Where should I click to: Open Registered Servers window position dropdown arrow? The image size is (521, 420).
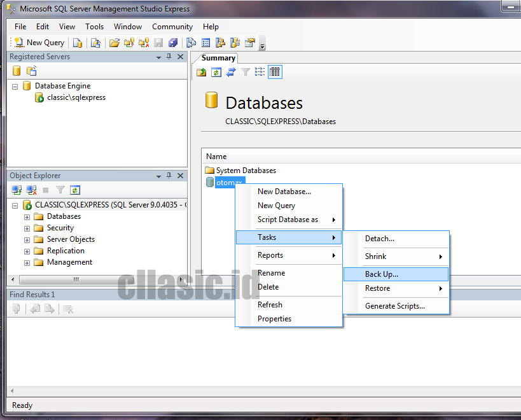click(x=159, y=57)
